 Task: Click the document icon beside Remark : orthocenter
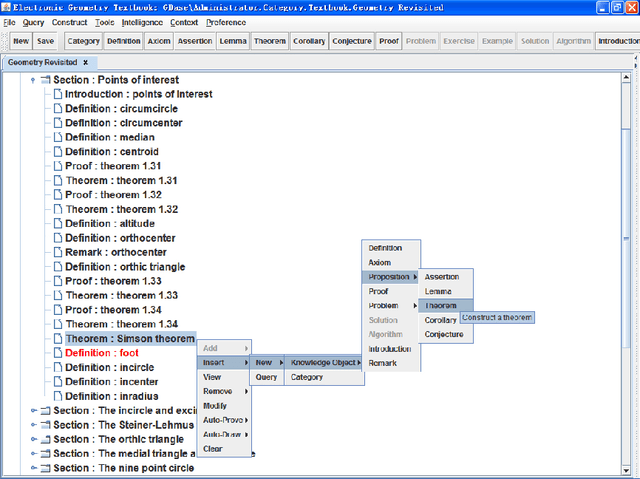pos(58,253)
